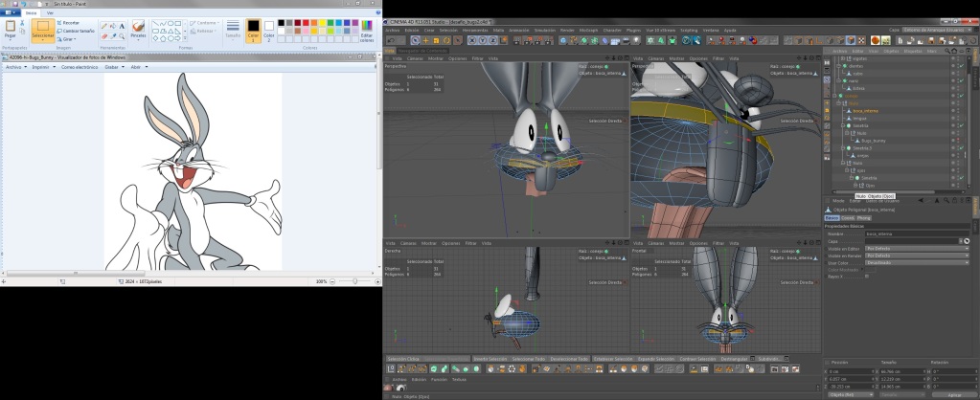The width and height of the screenshot is (980, 400).
Task: Open the Selección menu in Cinema 4D
Action: (x=448, y=30)
